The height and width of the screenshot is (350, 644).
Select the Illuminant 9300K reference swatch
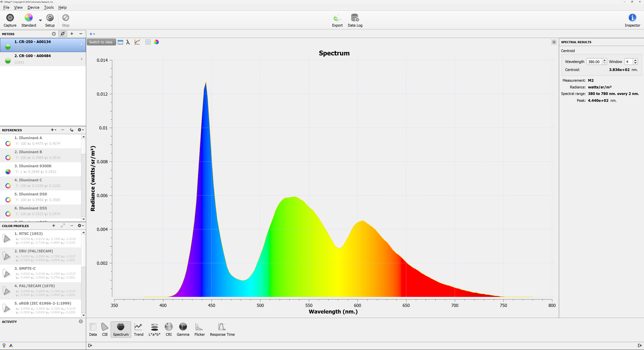coord(8,171)
